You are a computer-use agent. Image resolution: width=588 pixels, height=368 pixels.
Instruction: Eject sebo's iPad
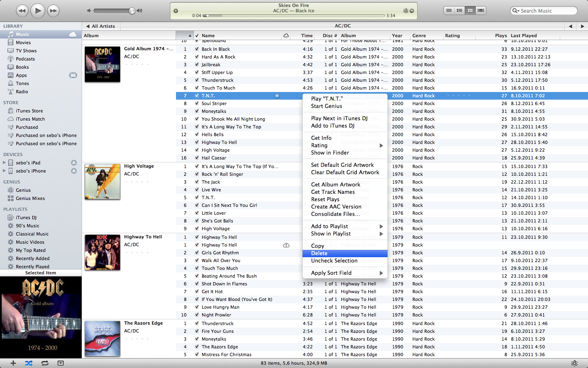(74, 163)
